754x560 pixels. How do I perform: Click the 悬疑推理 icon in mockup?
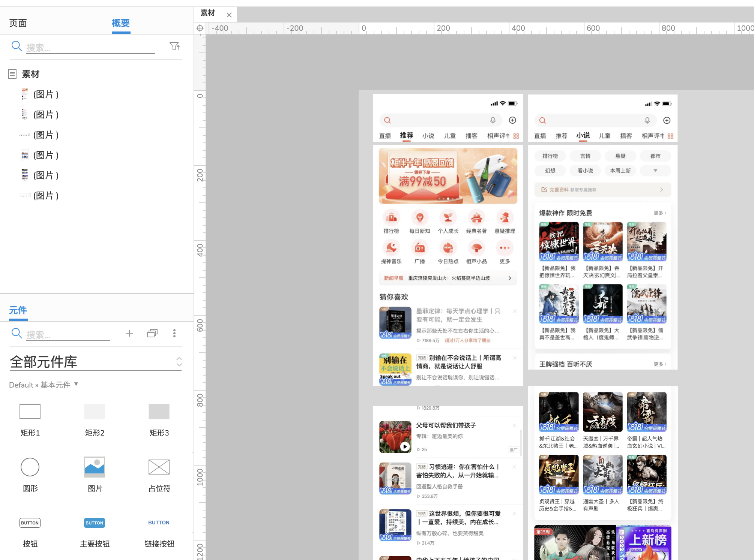click(505, 217)
